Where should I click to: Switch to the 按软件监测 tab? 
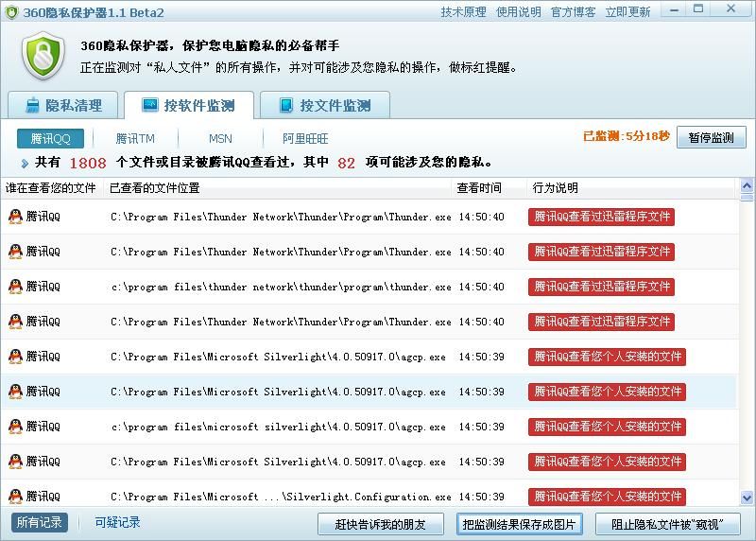[189, 105]
